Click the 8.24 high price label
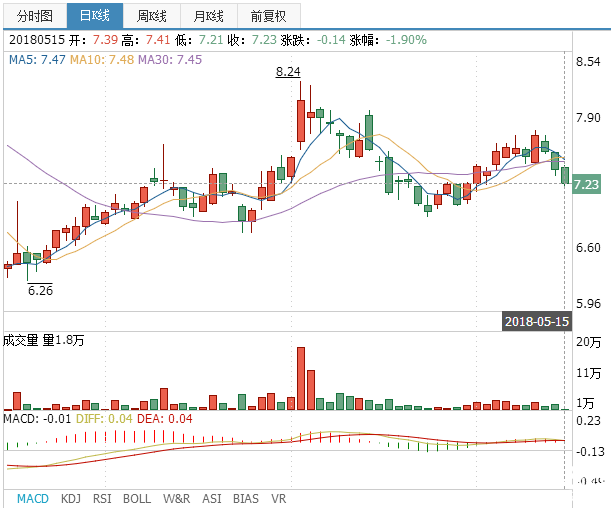Viewport: 611px width, 508px height. click(288, 72)
